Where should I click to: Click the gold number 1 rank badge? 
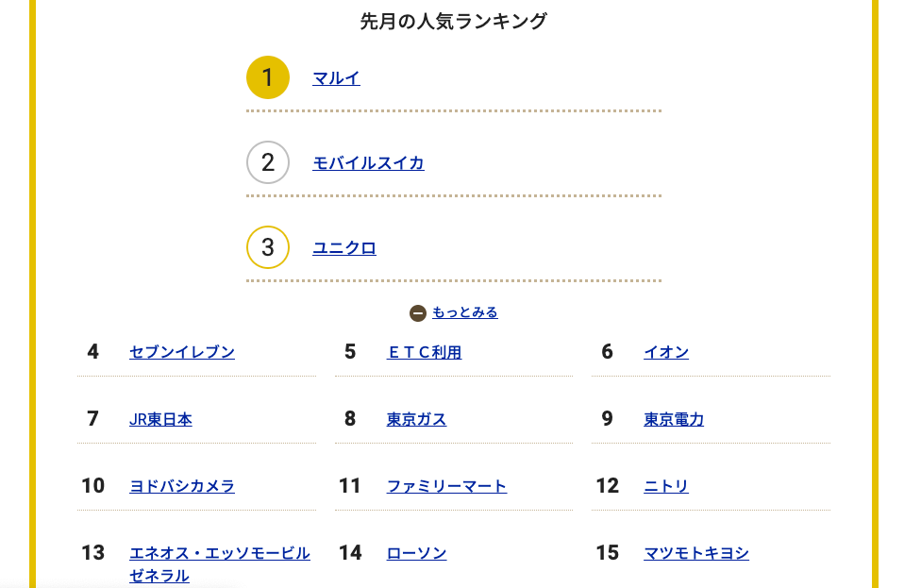[268, 77]
